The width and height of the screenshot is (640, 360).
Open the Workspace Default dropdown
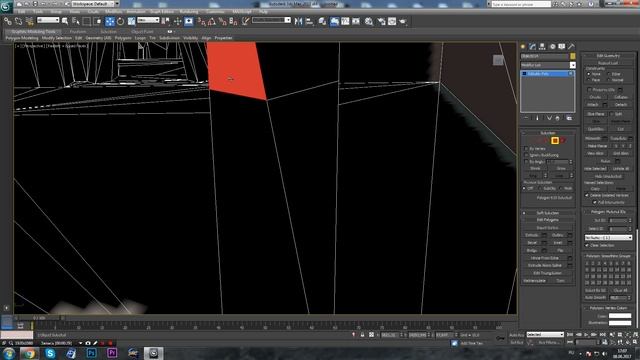point(96,4)
